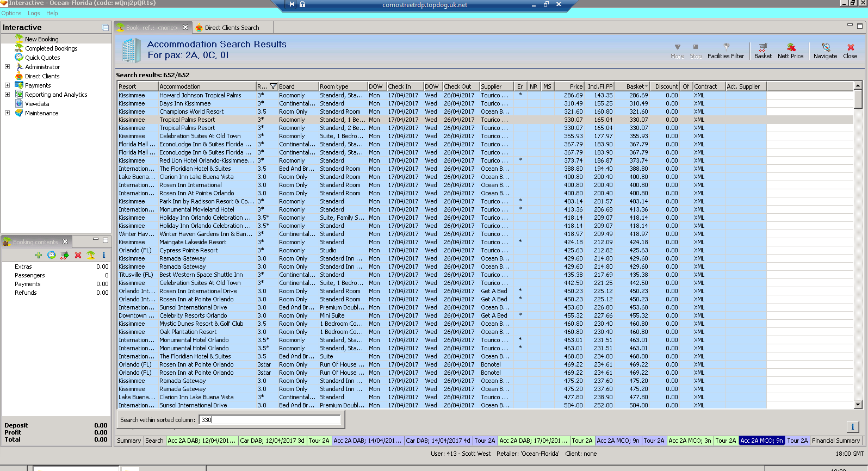Select Completed Bookings in the sidebar
This screenshot has height=471, width=868.
tap(51, 48)
